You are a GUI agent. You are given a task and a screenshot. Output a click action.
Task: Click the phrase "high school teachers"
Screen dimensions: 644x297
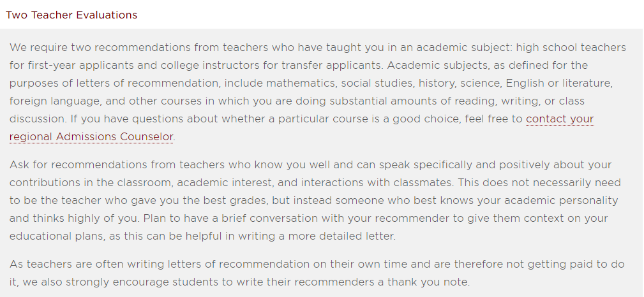pyautogui.click(x=571, y=48)
